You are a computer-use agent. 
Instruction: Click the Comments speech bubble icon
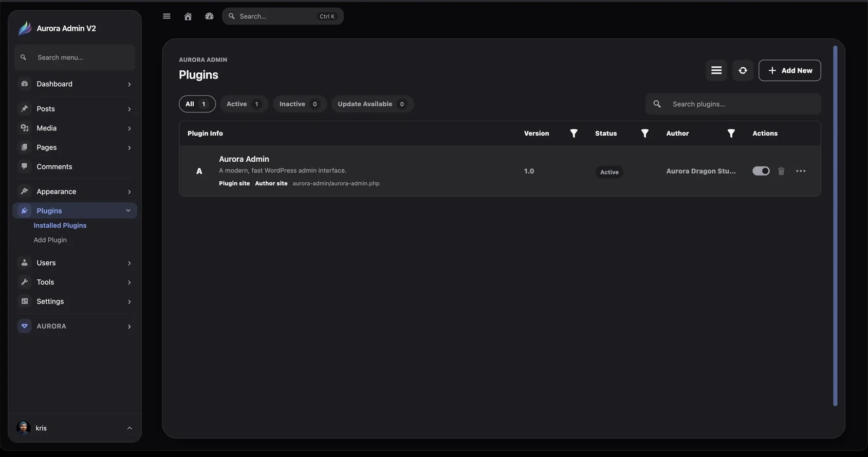(x=24, y=166)
